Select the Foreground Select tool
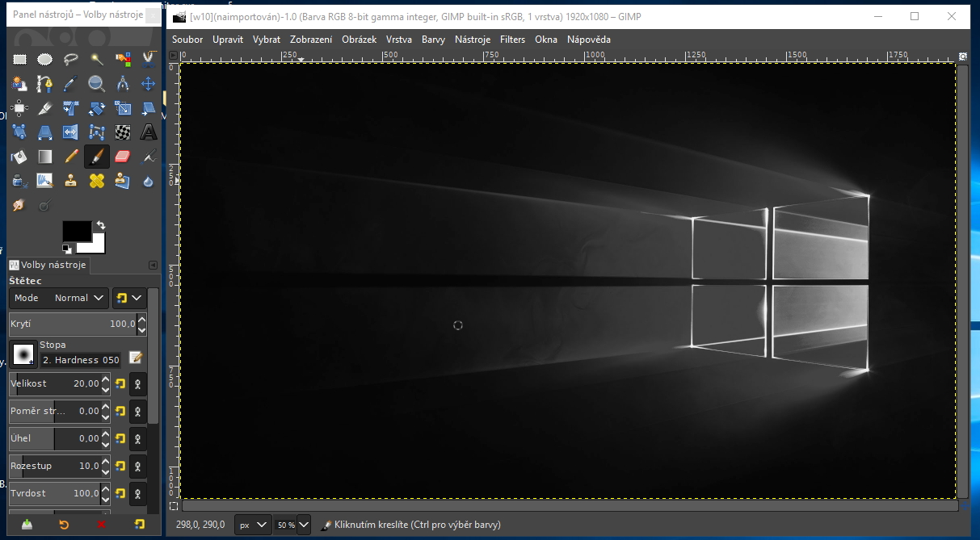980x540 pixels. 19,83
